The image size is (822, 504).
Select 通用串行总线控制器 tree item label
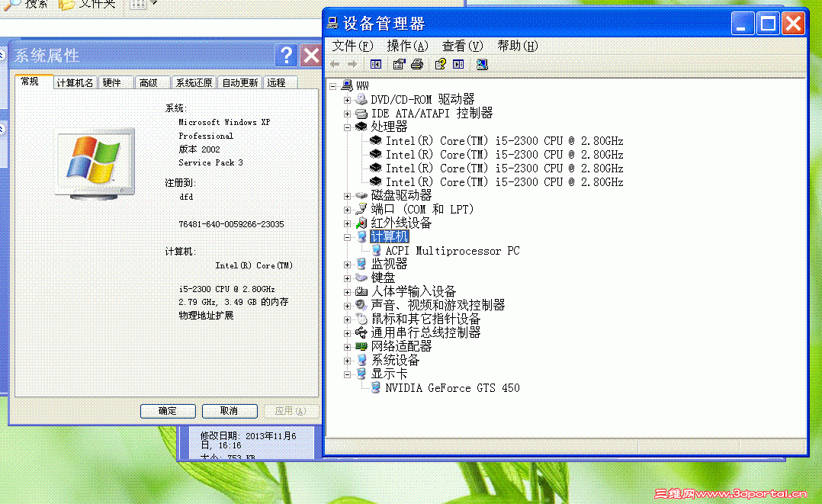(x=425, y=332)
